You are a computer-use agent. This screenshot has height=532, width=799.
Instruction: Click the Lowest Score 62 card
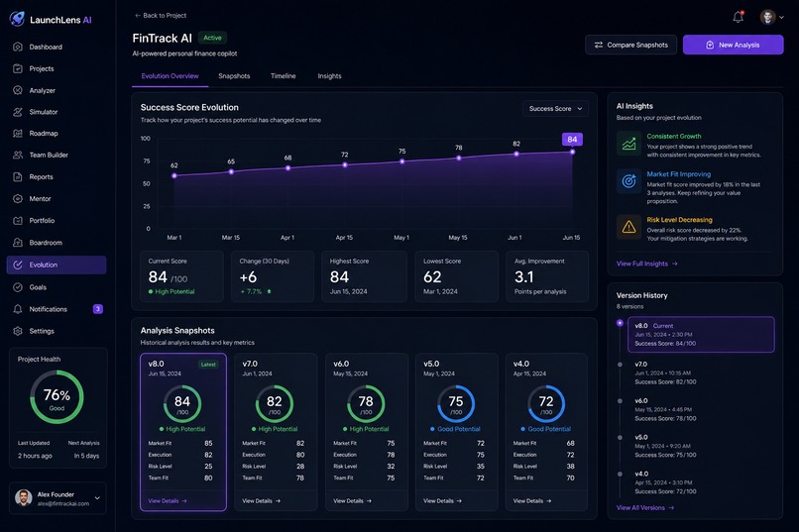click(x=457, y=276)
